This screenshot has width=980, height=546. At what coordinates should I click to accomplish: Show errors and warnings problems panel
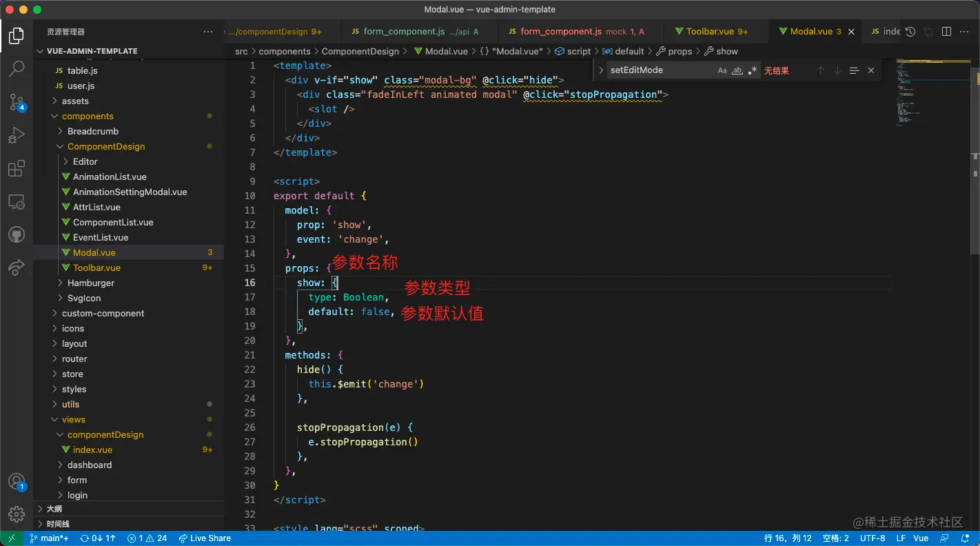pos(147,538)
